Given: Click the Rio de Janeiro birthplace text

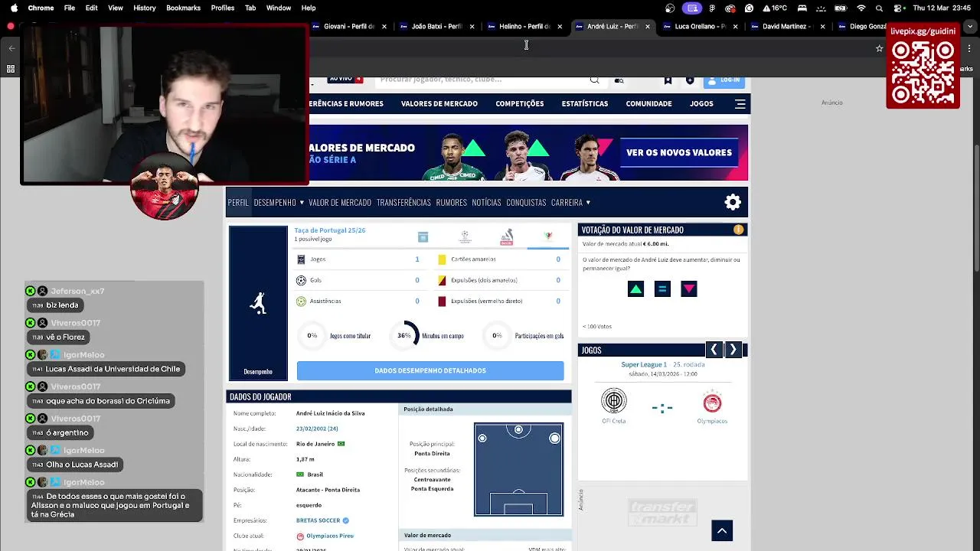Looking at the screenshot, I should (x=315, y=444).
